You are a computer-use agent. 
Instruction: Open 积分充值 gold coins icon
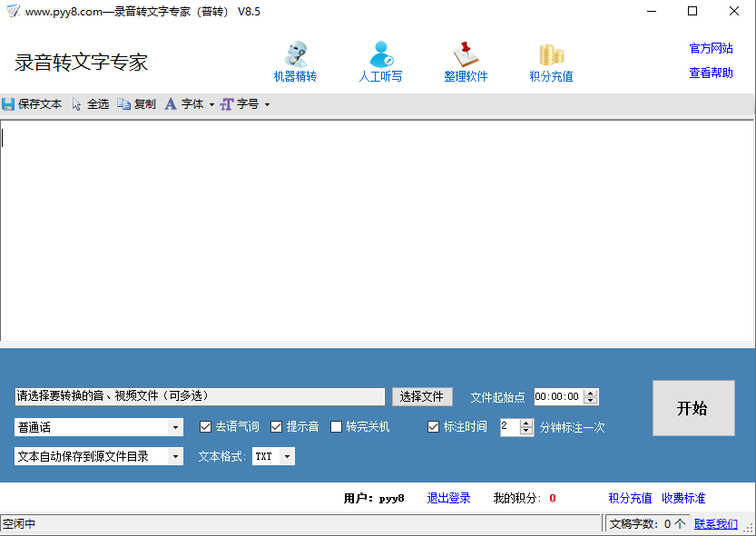[x=551, y=54]
